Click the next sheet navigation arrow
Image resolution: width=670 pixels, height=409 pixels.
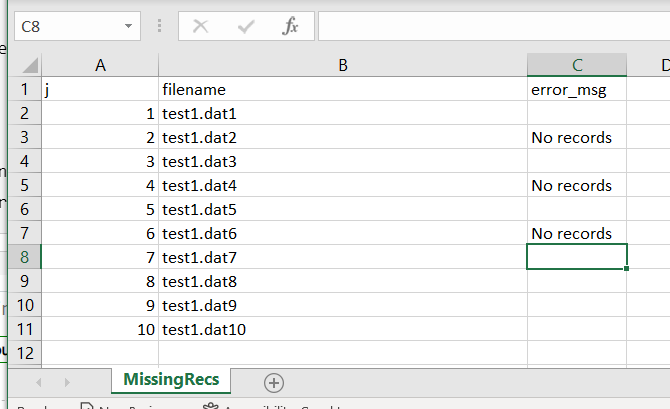67,382
